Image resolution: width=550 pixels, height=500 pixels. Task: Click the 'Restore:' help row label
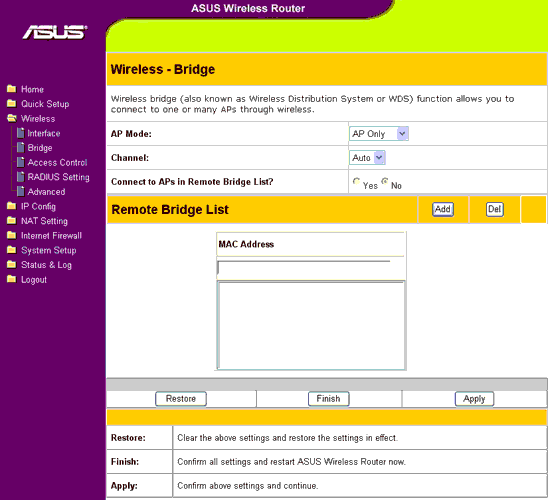(x=128, y=438)
